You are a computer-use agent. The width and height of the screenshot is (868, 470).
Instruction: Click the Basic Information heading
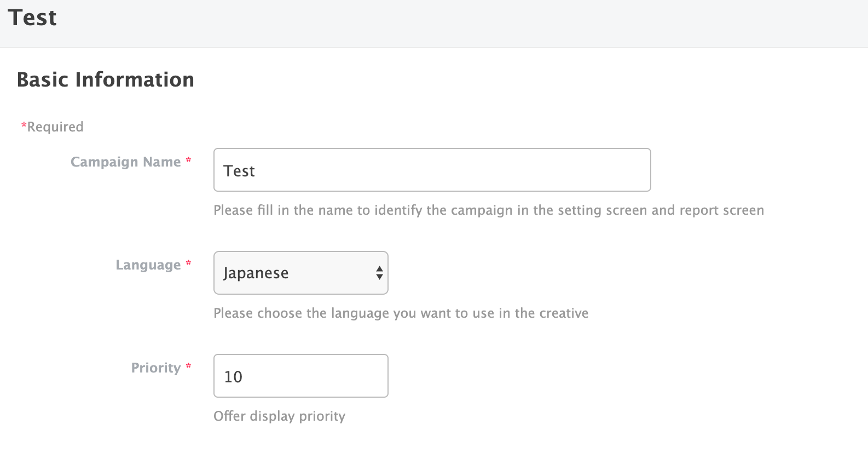[x=106, y=80]
